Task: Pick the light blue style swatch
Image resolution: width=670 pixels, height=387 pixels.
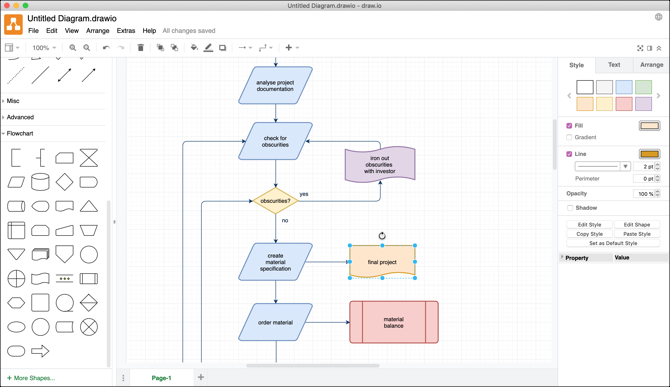Action: click(x=624, y=87)
